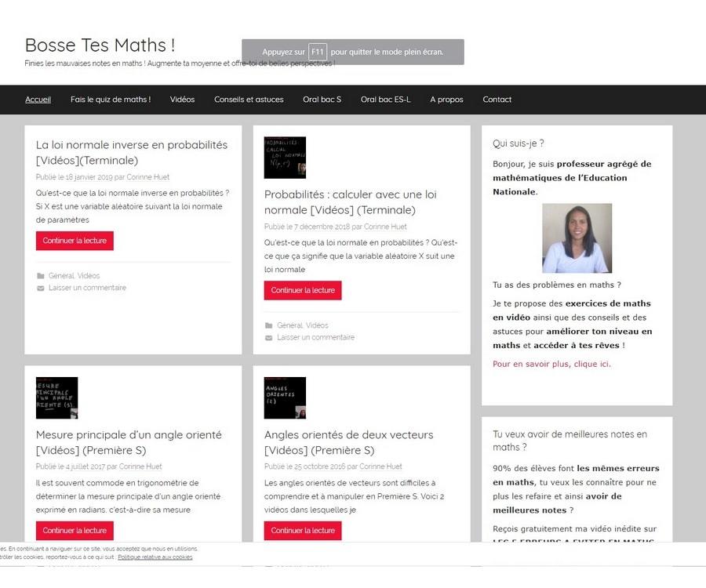Click the Bosse Tes Maths site title

coord(100,45)
